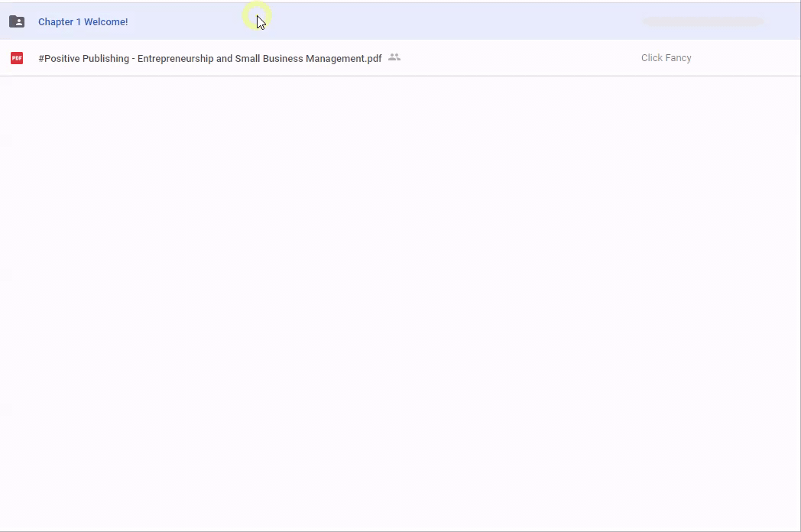Click the Click Fancy owner label
The height and width of the screenshot is (532, 801).
[x=666, y=58]
